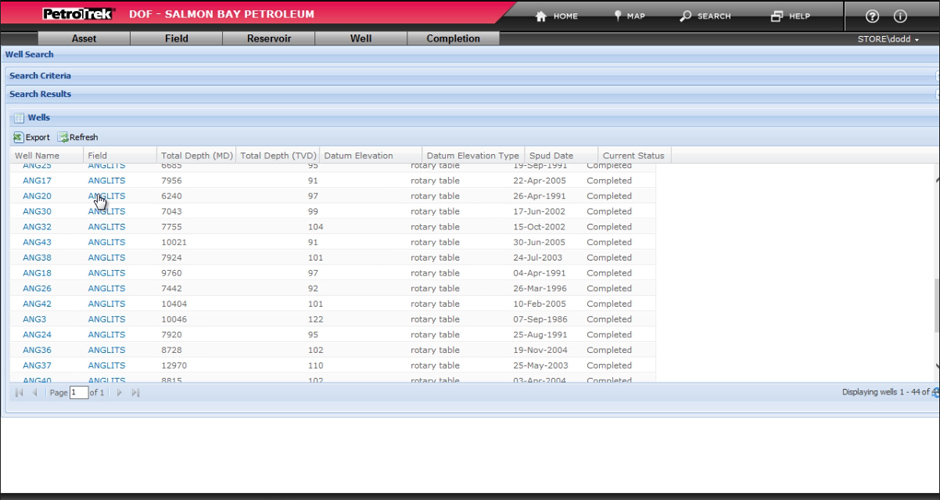940x500 pixels.
Task: Refresh the wells grid
Action: (78, 137)
